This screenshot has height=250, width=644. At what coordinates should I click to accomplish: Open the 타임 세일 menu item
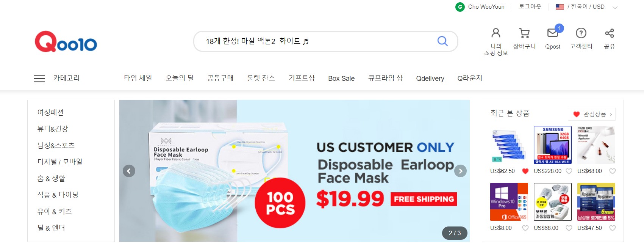pyautogui.click(x=138, y=78)
